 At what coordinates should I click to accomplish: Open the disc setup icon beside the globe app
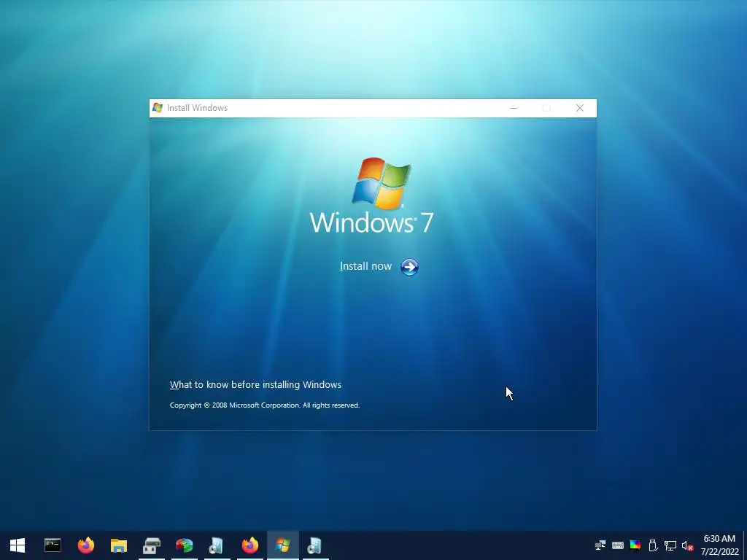(x=217, y=545)
